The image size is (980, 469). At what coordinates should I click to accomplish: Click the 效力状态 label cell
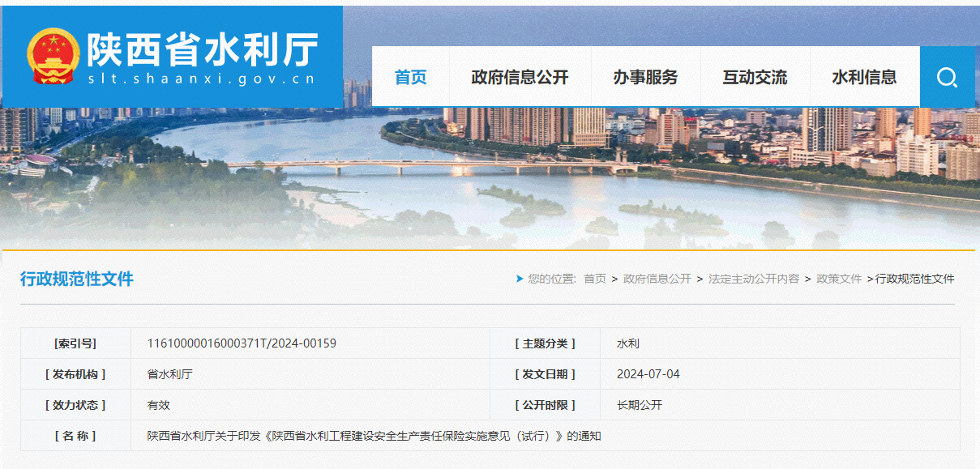tap(75, 405)
